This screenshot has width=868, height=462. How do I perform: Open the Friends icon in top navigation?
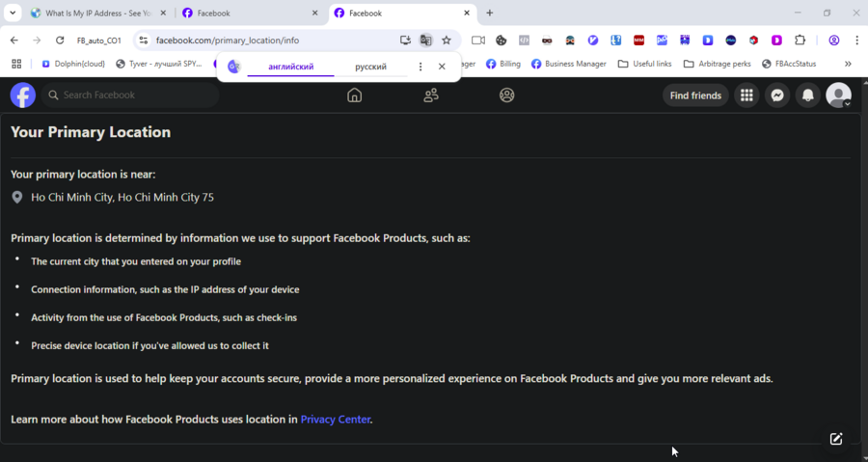tap(431, 95)
